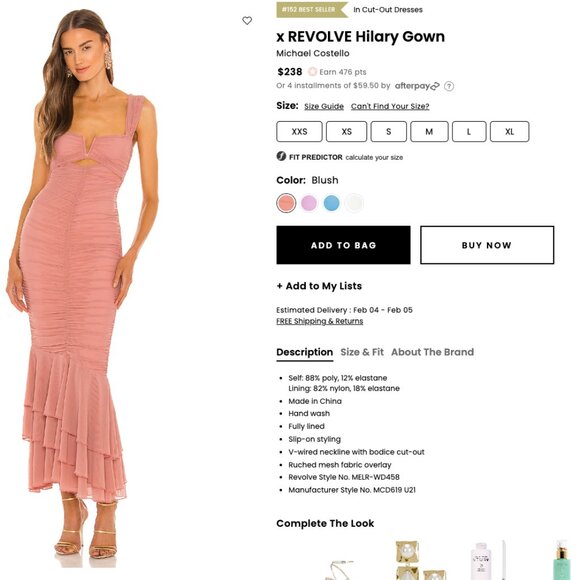Add the gown to bag
The height and width of the screenshot is (580, 580).
(343, 245)
